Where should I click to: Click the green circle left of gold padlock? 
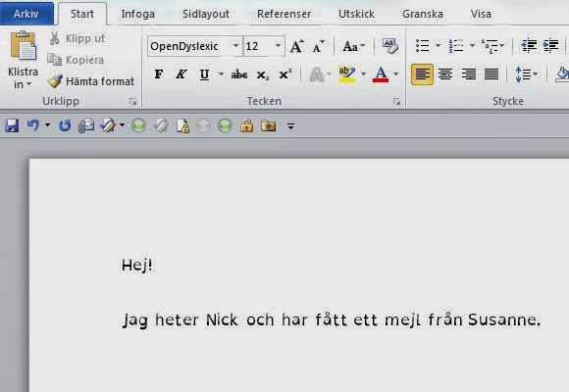tap(225, 125)
